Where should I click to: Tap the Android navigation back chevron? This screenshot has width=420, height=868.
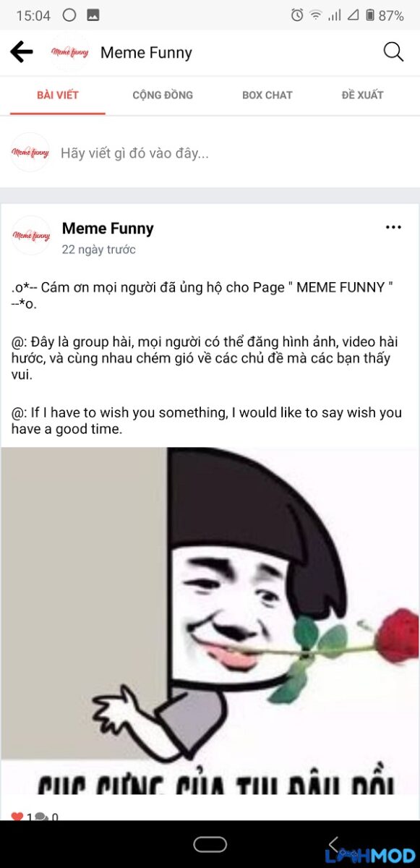tap(334, 844)
